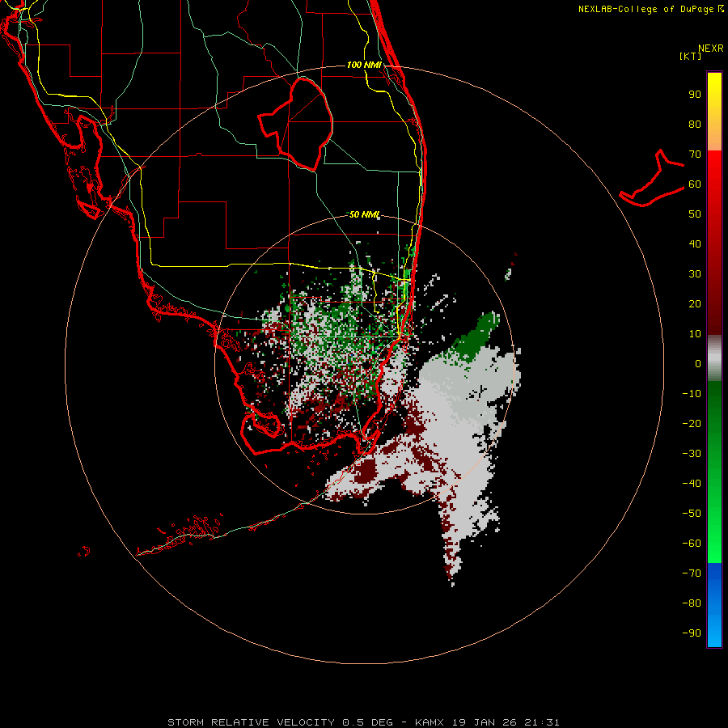Click the -30 value on the velocity scale

click(692, 454)
